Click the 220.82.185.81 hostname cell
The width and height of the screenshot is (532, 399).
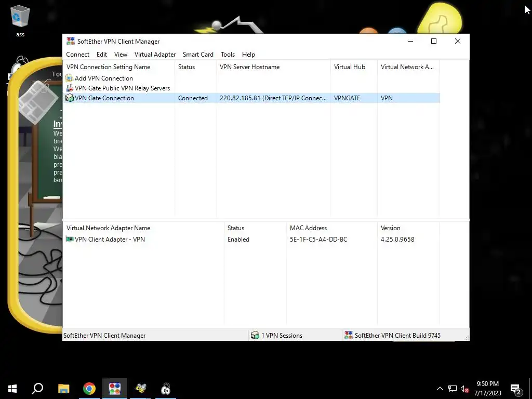click(x=273, y=98)
